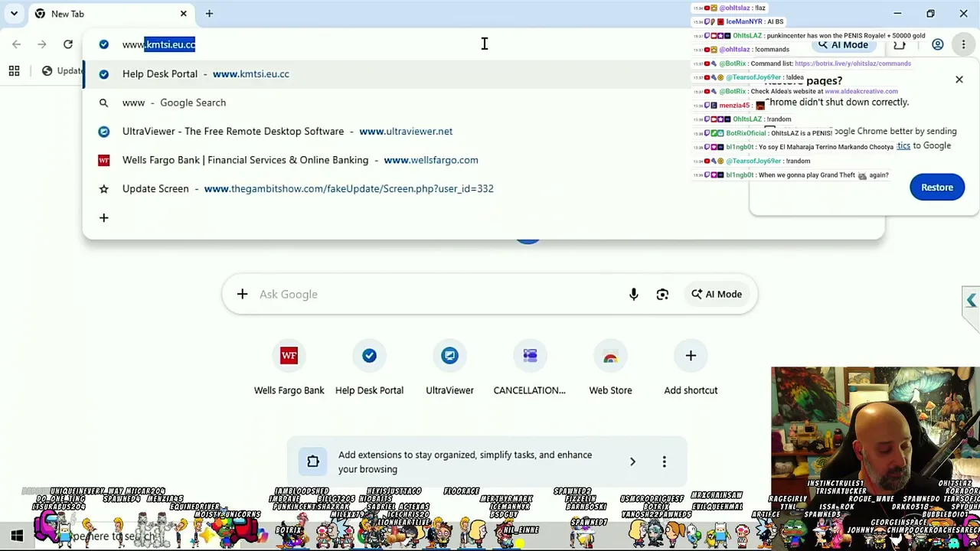Image resolution: width=980 pixels, height=551 pixels.
Task: Pick the UltraViewer ultraviewer.net suggestion
Action: pyautogui.click(x=482, y=132)
